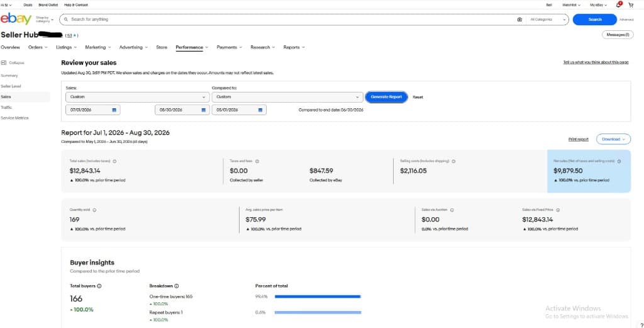Open the Shop by category dropdown
The height and width of the screenshot is (328, 644).
tap(45, 20)
